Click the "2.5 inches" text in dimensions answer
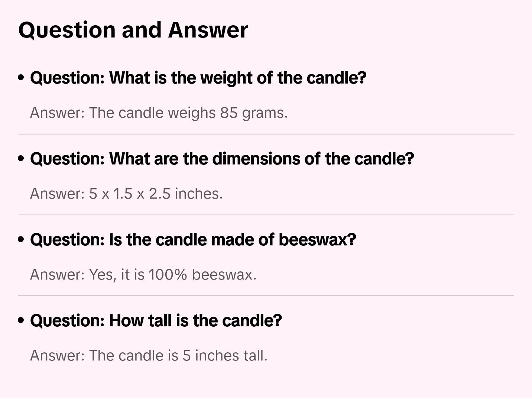532x398 pixels. click(x=185, y=194)
